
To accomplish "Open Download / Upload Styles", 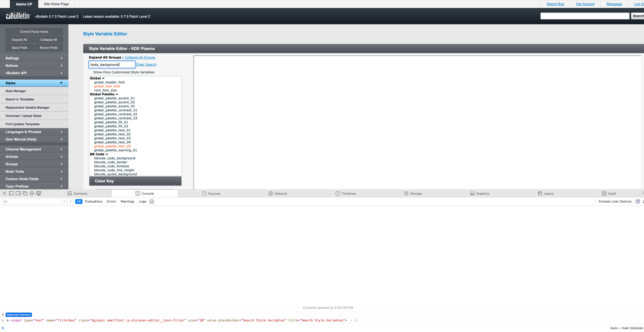I will pos(34,116).
